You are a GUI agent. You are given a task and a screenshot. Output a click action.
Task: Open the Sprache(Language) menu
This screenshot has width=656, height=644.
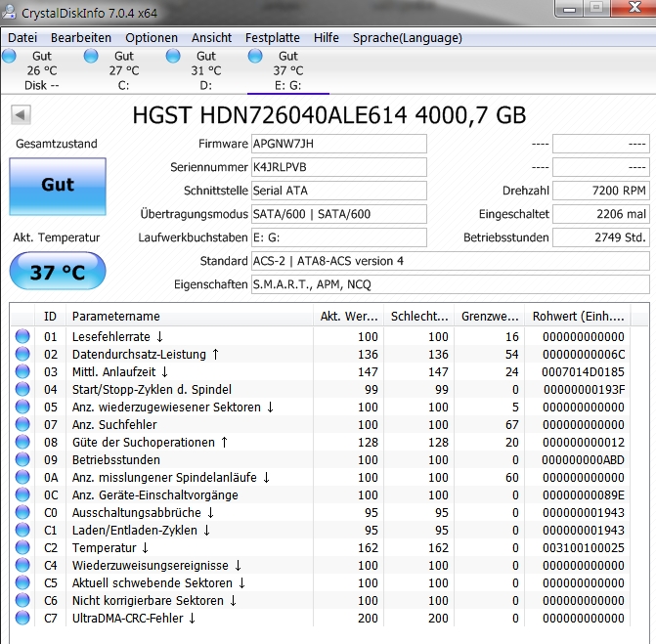click(407, 38)
